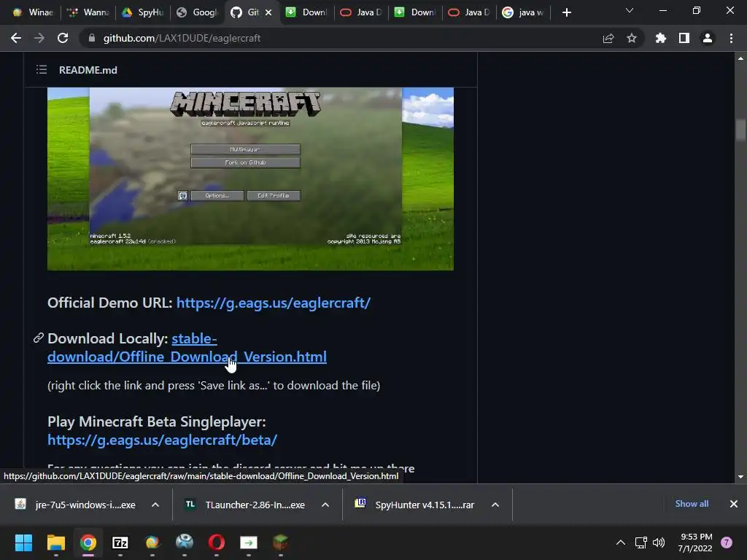Open the clock showing 9:53 PM
The image size is (747, 560).
695,542
